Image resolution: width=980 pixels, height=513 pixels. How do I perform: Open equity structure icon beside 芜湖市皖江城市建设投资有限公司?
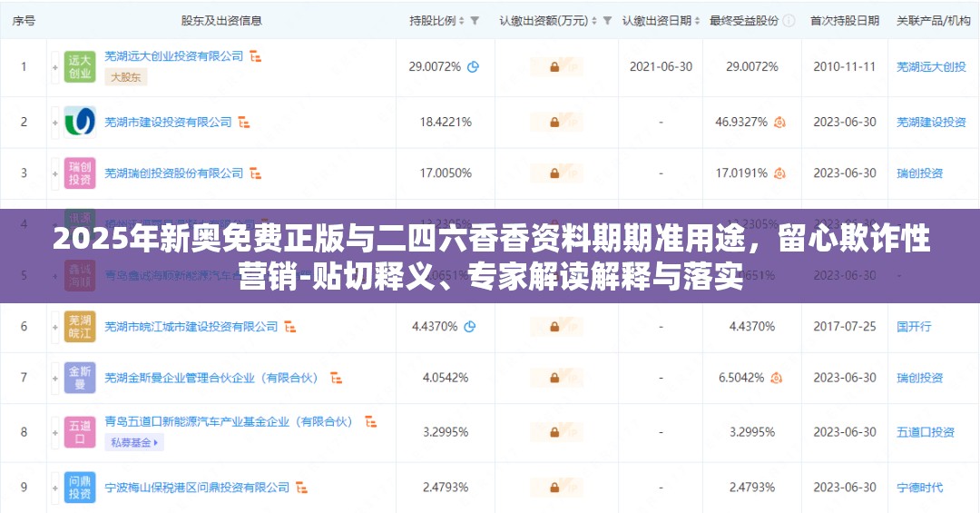[x=290, y=327]
